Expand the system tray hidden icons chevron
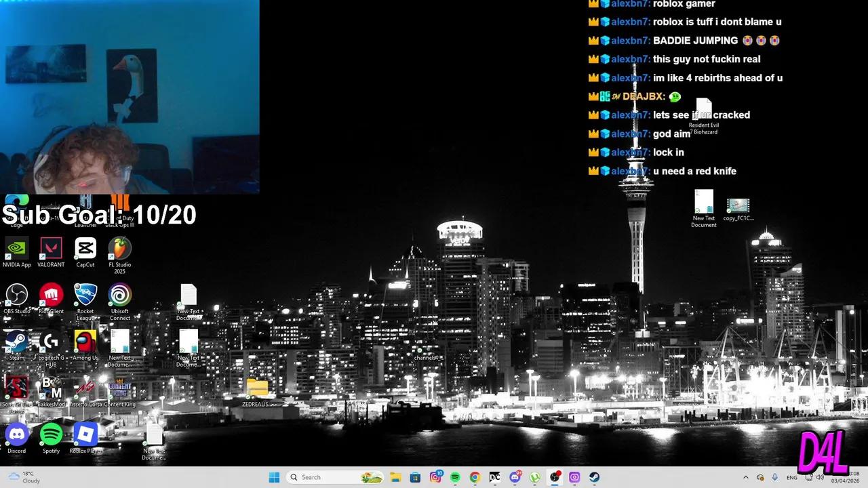 click(746, 477)
